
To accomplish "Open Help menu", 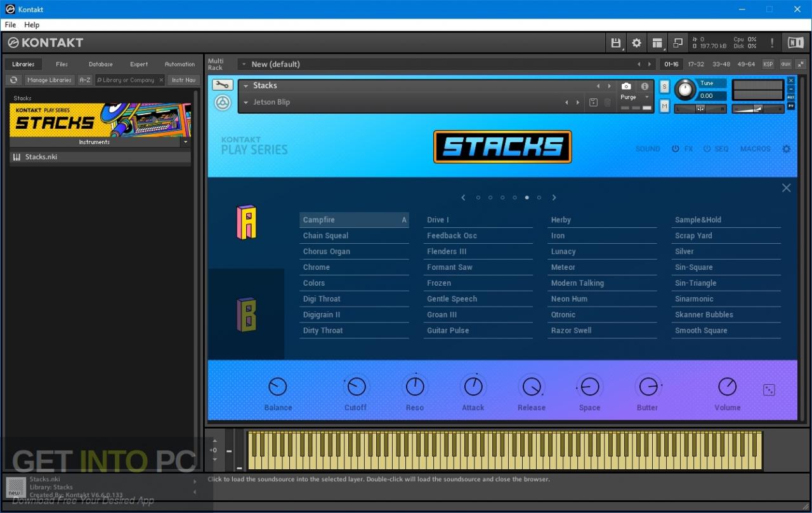I will click(32, 25).
